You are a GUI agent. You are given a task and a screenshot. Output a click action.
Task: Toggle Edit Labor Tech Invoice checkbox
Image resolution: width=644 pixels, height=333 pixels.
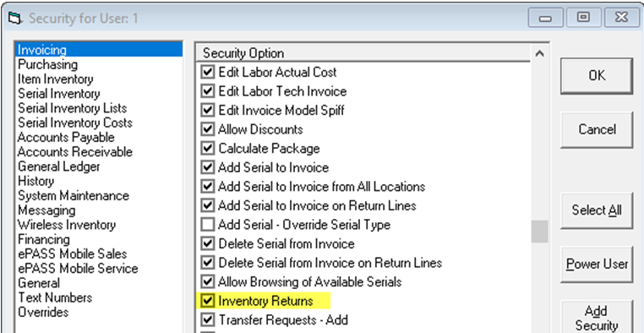tap(208, 91)
